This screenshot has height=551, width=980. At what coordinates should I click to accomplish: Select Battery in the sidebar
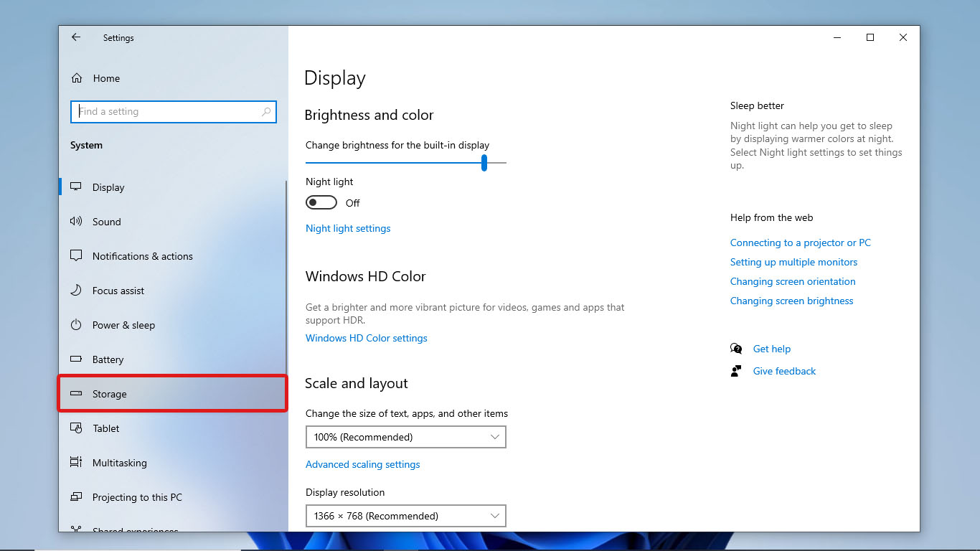[x=172, y=359]
